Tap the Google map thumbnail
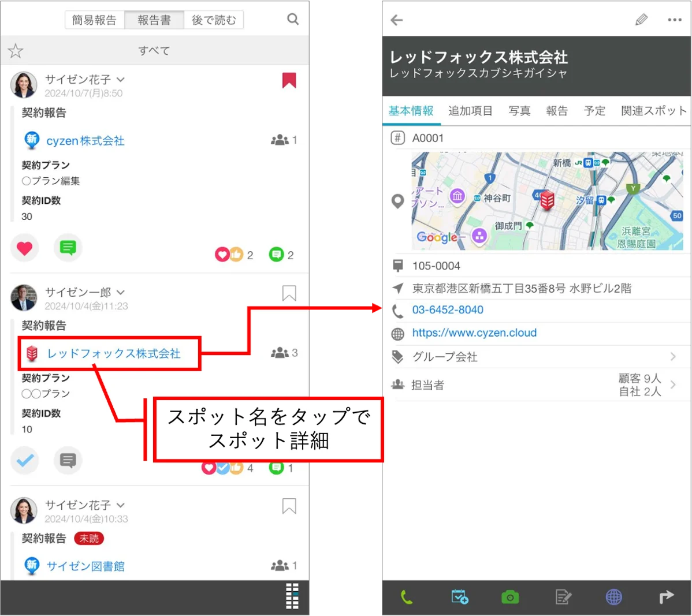Viewport: 692px width, 616px height. [x=547, y=201]
